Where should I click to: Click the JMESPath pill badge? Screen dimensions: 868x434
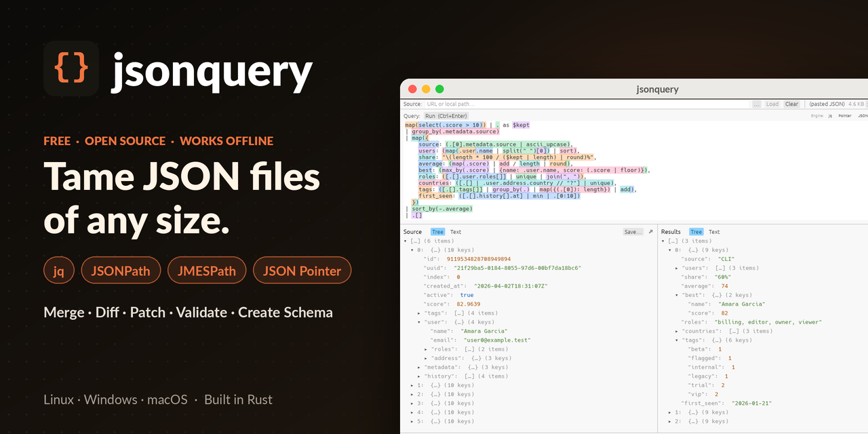(x=207, y=271)
